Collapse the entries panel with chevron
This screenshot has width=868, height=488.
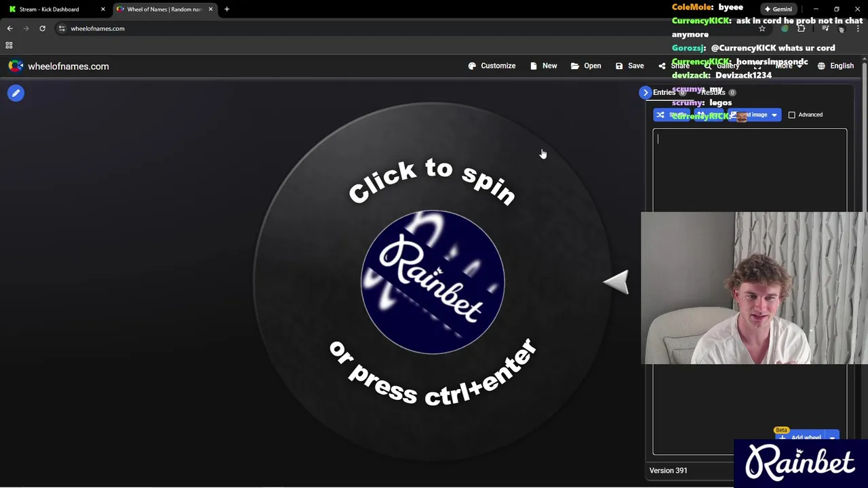[x=646, y=92]
